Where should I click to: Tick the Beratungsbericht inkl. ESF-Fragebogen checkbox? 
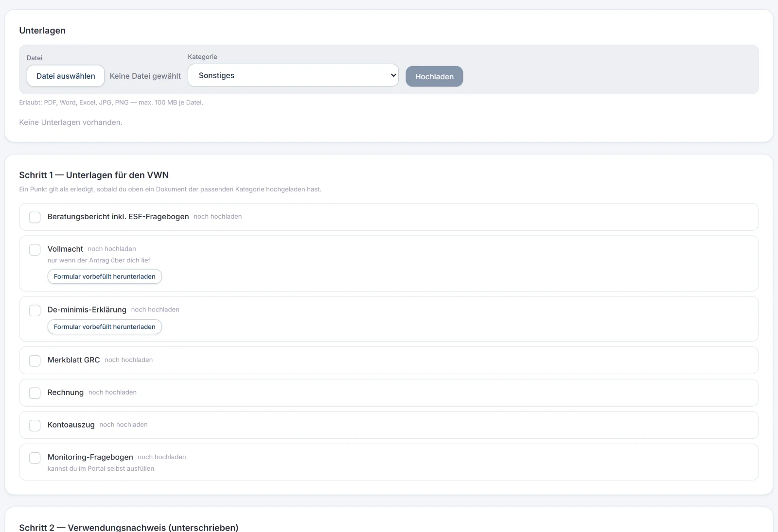pyautogui.click(x=35, y=217)
